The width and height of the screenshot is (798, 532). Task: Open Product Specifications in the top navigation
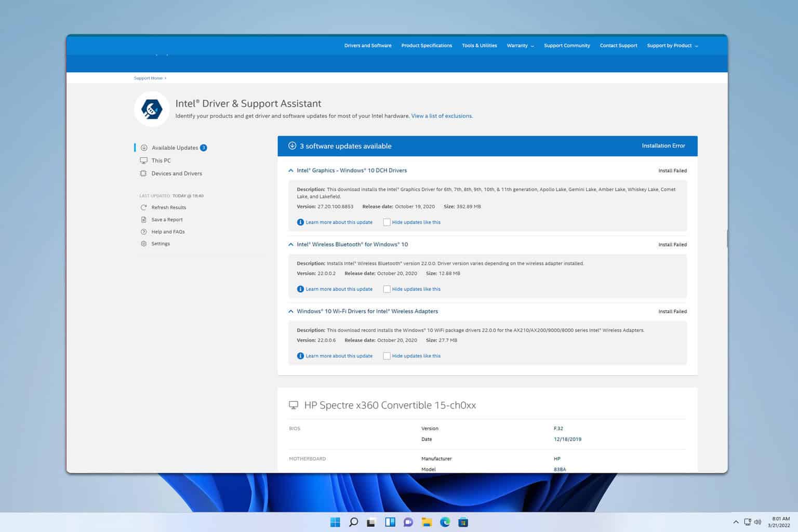pyautogui.click(x=427, y=46)
